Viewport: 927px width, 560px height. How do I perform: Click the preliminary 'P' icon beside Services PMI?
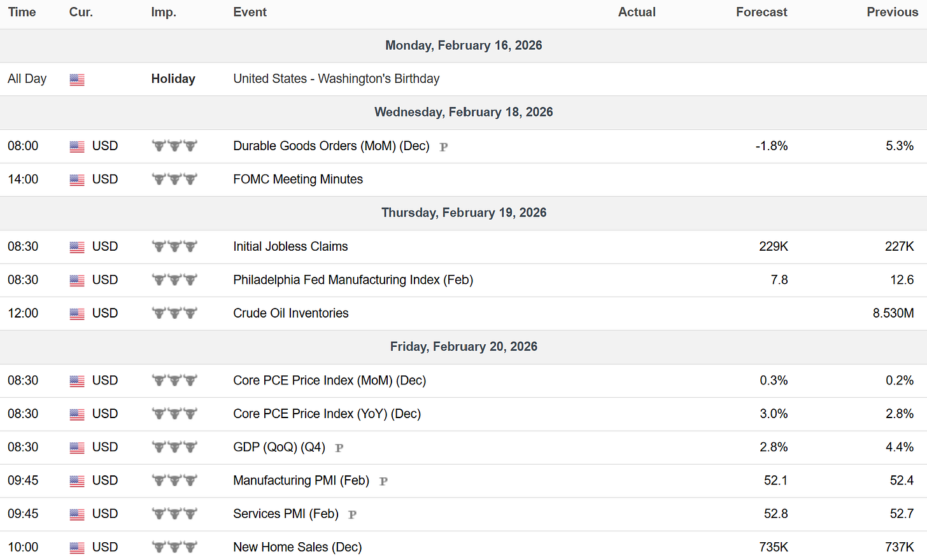(x=352, y=515)
